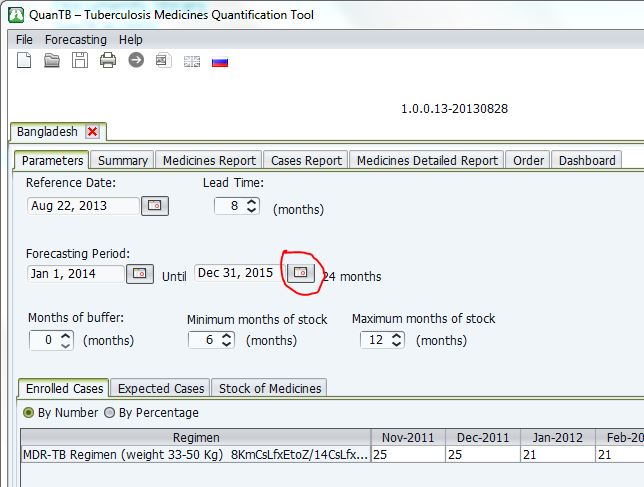
Task: Select the MDR-TB Regimen row name cell
Action: (x=196, y=455)
